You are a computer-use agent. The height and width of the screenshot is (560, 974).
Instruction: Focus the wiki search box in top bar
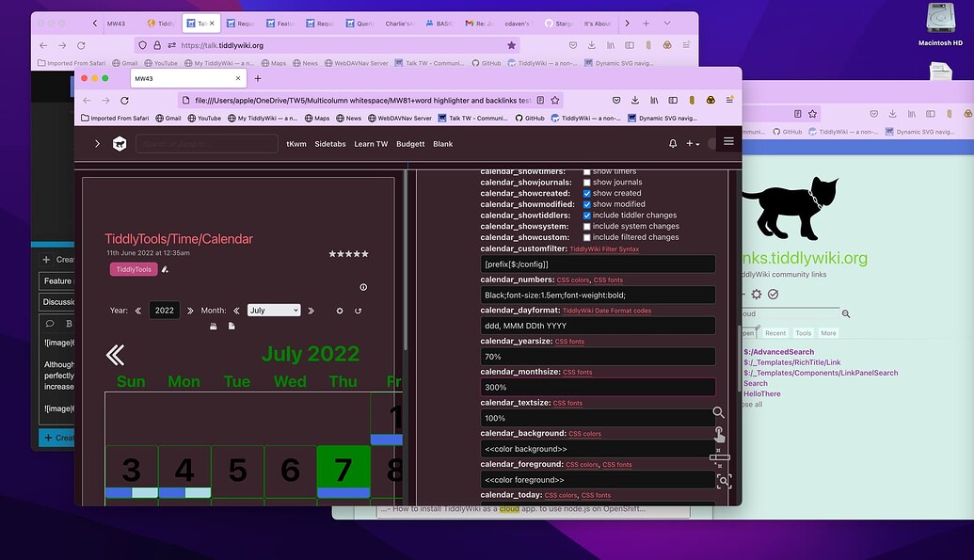click(x=206, y=144)
